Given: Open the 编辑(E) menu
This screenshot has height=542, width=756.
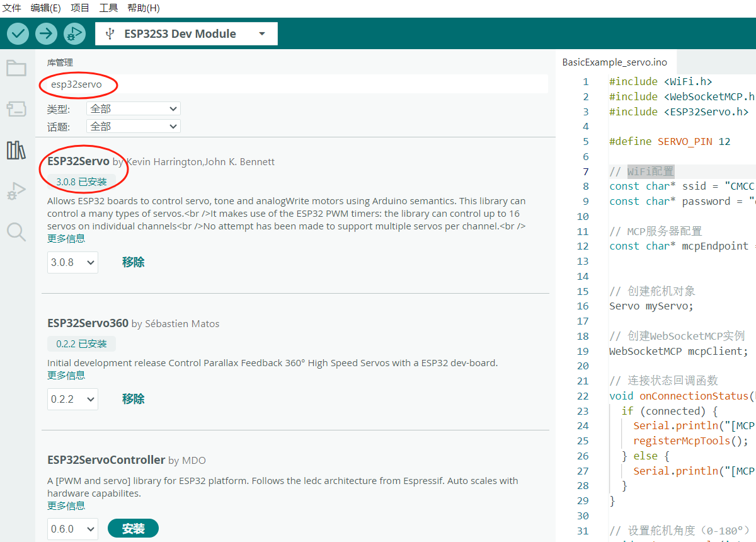Looking at the screenshot, I should 46,8.
